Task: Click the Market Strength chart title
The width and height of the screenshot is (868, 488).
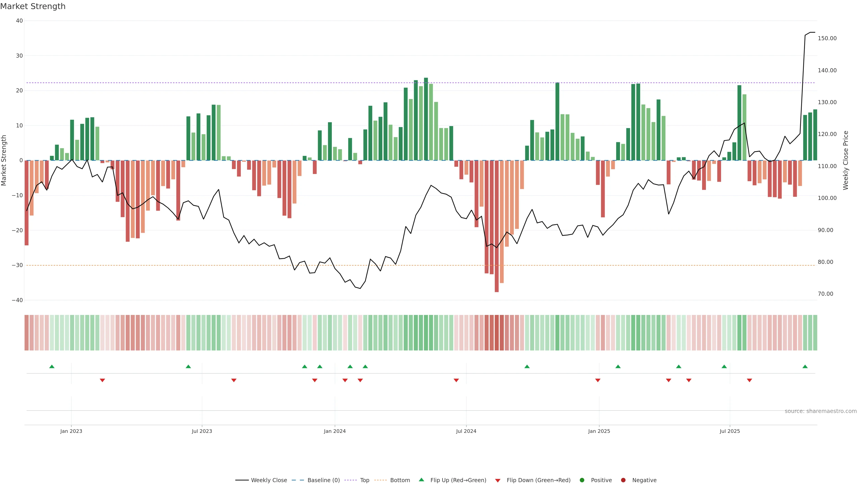Action: tap(33, 6)
